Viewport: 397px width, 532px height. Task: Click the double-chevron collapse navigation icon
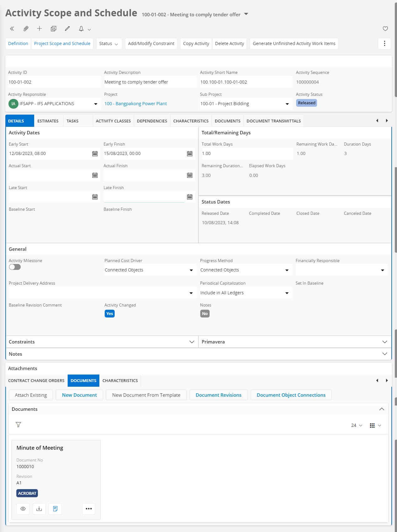point(12,29)
